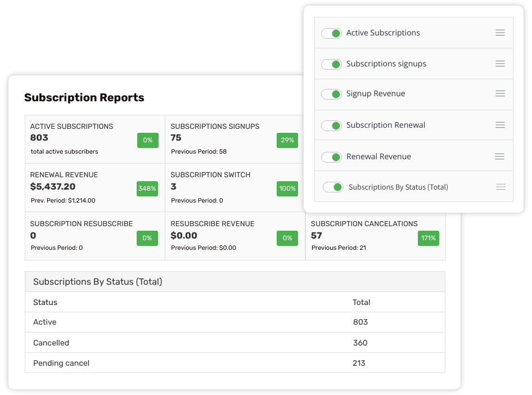Screen dimensions: 532x395
Task: Disable the Active Subscriptions toggle
Action: click(x=331, y=33)
